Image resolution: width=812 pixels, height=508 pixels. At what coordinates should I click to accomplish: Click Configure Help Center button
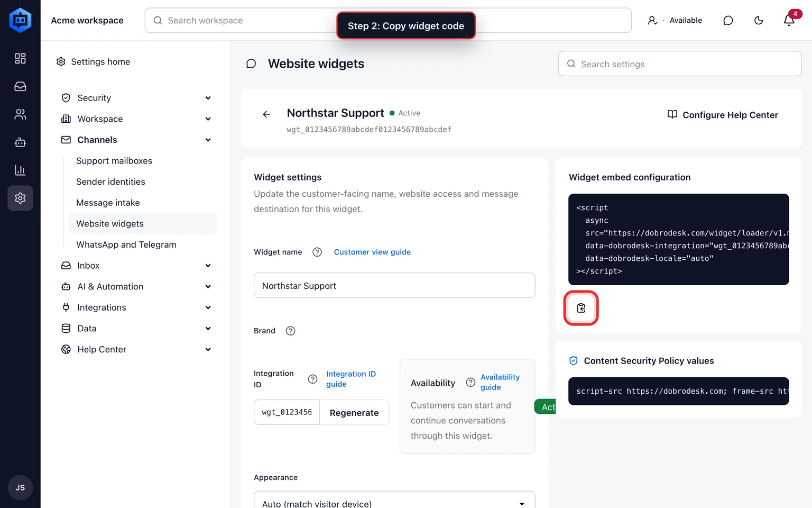click(723, 115)
